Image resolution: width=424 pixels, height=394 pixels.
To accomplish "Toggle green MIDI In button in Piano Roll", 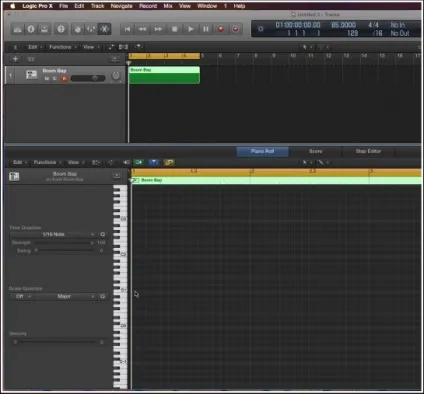I will [138, 162].
